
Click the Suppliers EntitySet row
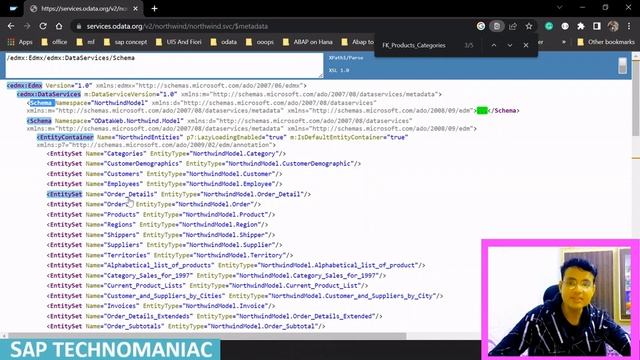(164, 245)
